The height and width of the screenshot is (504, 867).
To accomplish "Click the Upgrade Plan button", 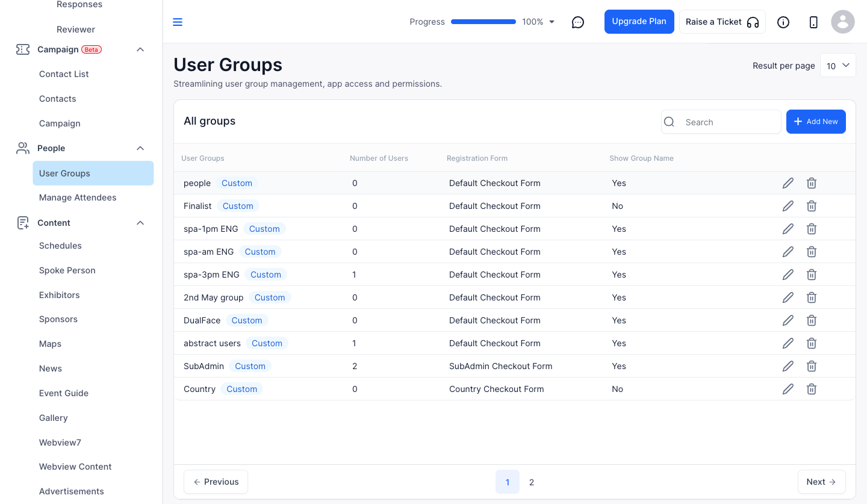I will point(639,22).
